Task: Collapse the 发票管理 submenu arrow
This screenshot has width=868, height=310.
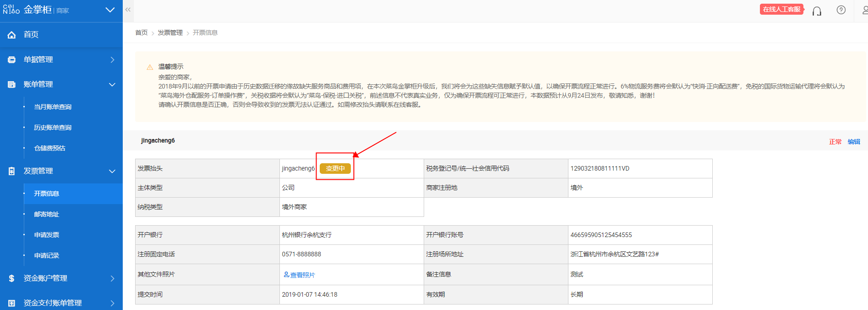Action: pyautogui.click(x=112, y=171)
